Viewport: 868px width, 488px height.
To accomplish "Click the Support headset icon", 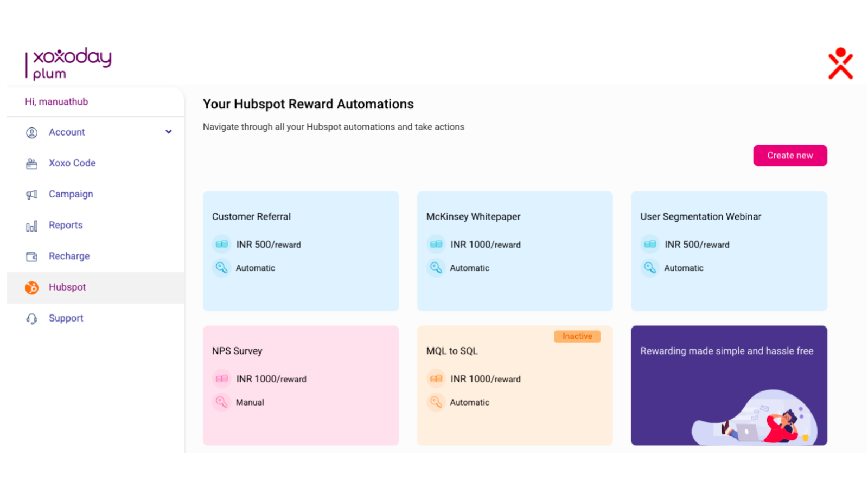I will [32, 319].
